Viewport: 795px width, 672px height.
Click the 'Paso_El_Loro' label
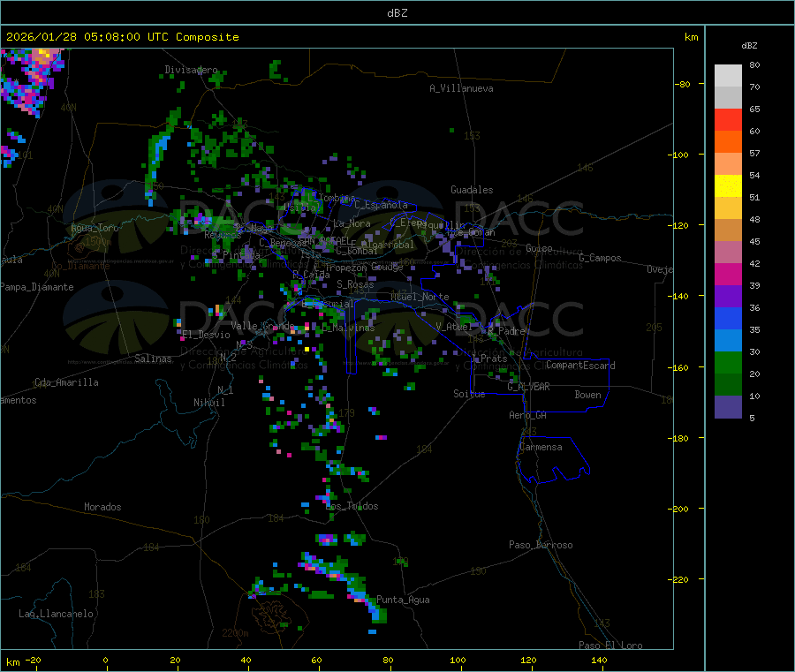(610, 646)
